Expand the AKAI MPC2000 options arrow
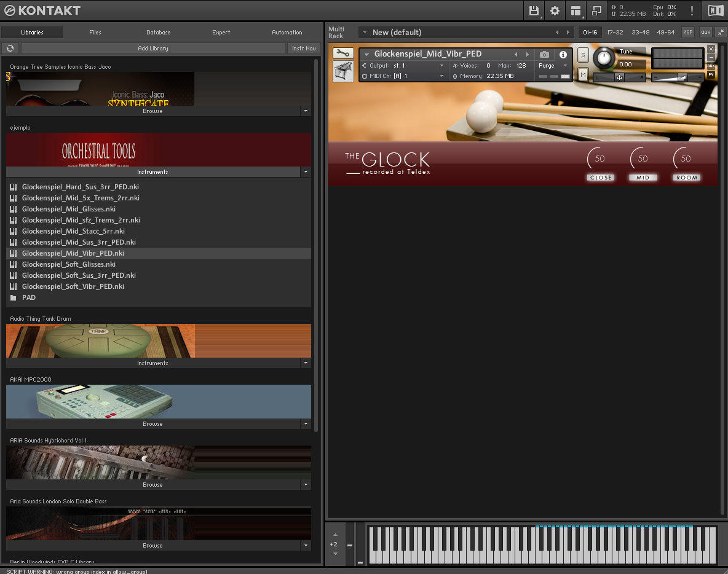 pos(306,424)
